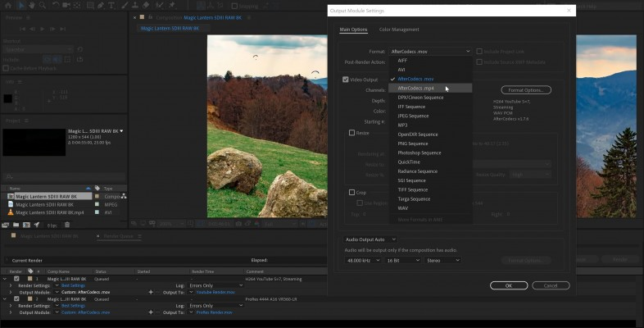Choose QuickTime in the format dropdown list
The width and height of the screenshot is (644, 328).
click(409, 162)
